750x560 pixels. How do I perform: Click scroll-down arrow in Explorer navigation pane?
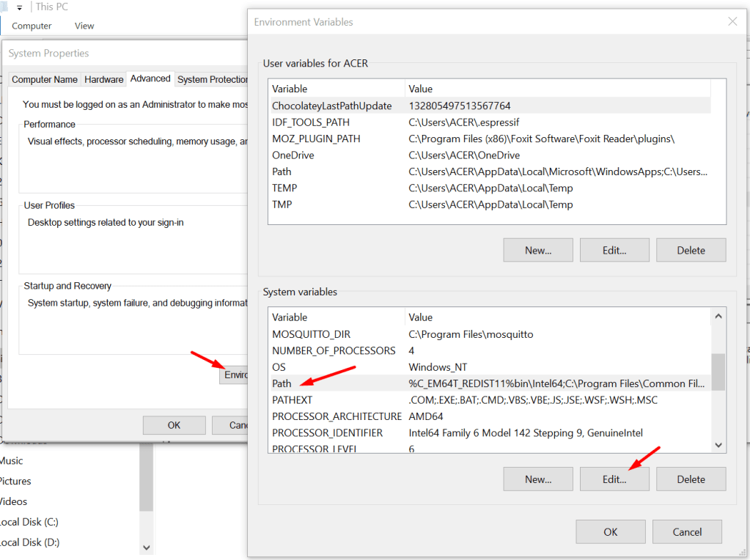[146, 547]
